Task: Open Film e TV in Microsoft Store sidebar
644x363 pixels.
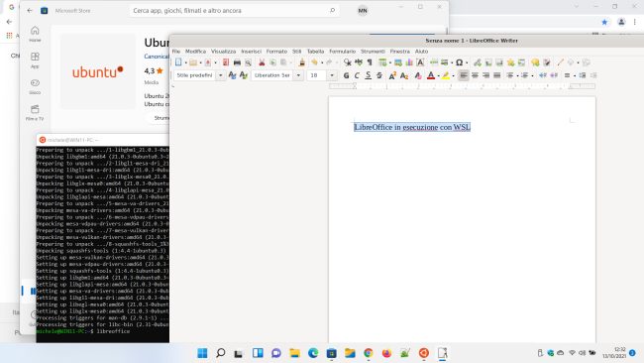Action: tap(35, 112)
